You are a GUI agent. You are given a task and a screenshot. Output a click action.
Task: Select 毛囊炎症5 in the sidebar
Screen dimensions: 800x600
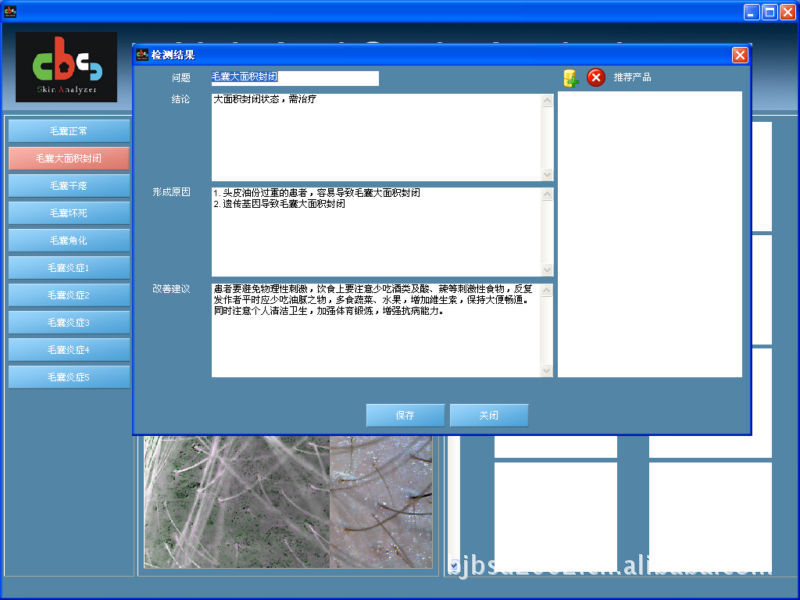(x=69, y=377)
